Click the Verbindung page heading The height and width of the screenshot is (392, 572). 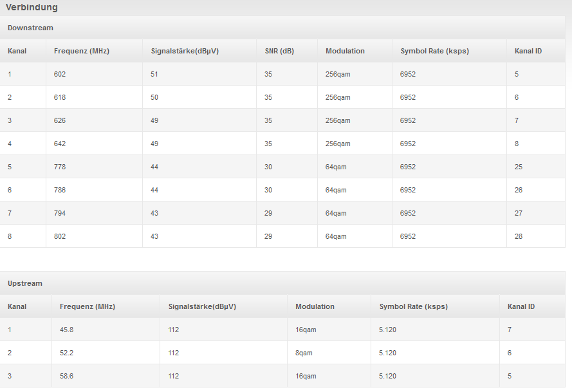(32, 8)
